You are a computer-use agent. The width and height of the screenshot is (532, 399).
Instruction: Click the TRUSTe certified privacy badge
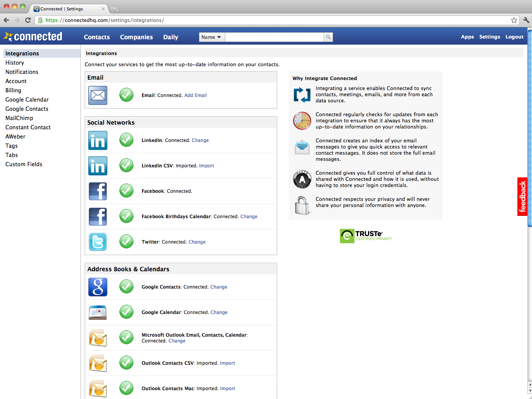tap(366, 236)
